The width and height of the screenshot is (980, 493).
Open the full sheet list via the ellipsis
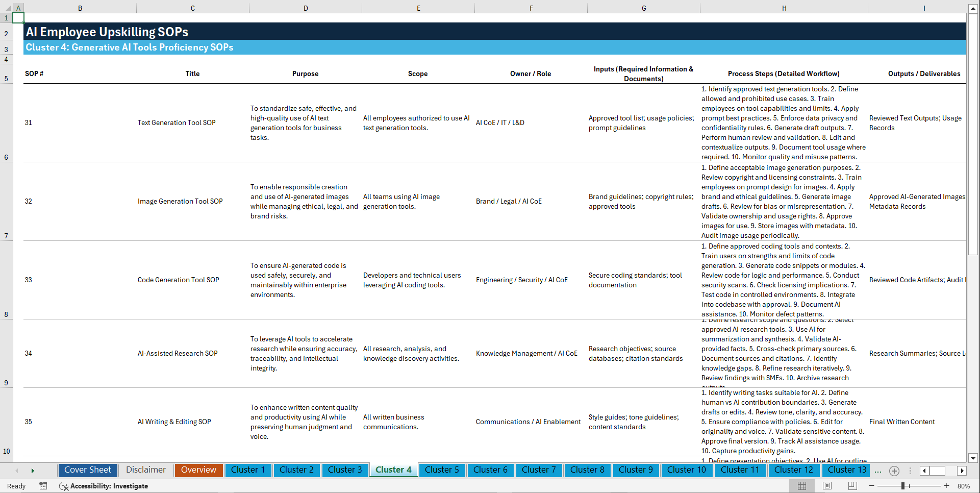[878, 471]
